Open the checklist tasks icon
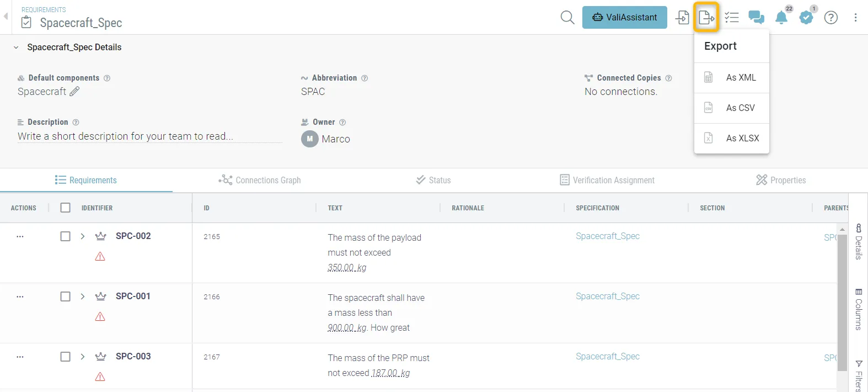 [x=732, y=18]
